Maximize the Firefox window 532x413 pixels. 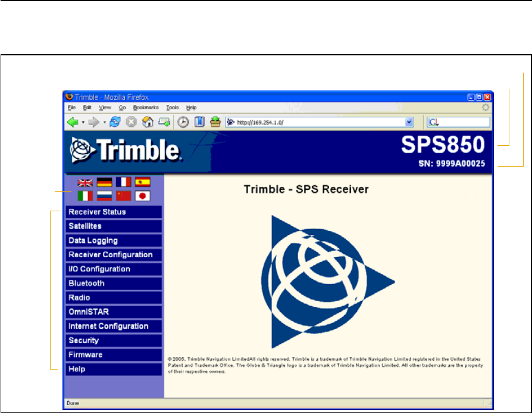pos(479,97)
